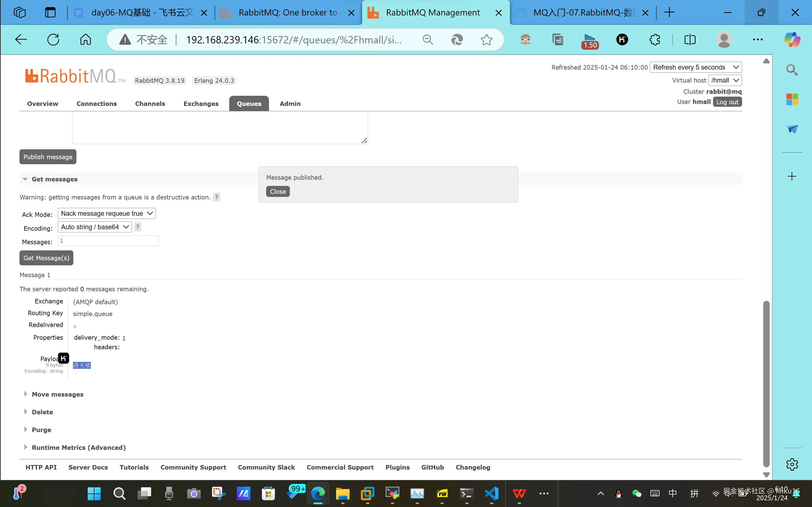Click the browser refresh icon
812x507 pixels.
point(53,39)
